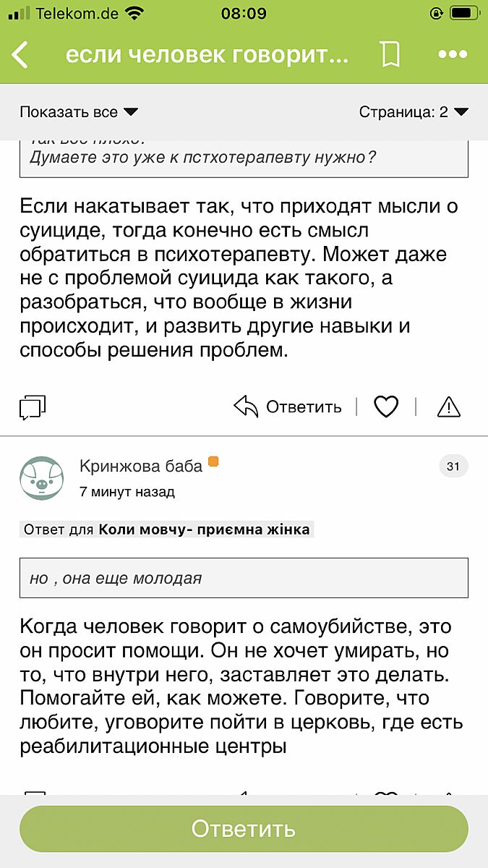Tap the Ответить link under first reply
This screenshot has height=868, width=488.
coord(304,407)
